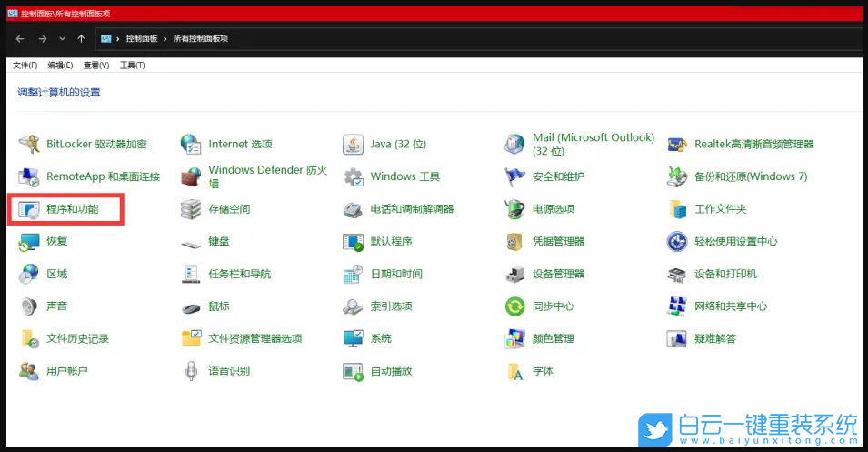Open the 查看(V) menu
Viewport: 868px width, 452px height.
(96, 65)
